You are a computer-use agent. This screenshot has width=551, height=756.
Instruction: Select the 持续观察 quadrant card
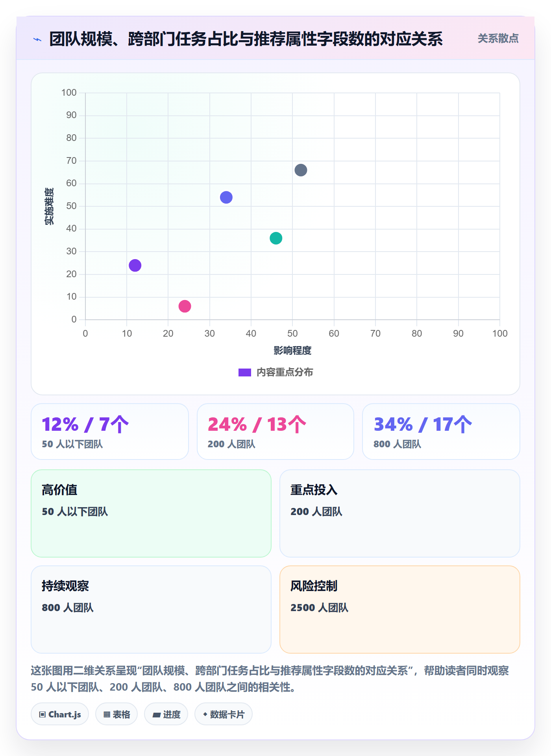[151, 610]
